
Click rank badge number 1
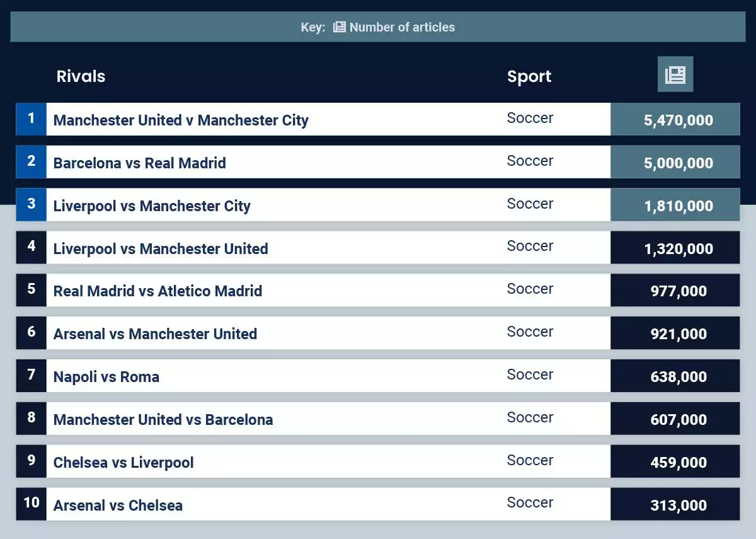click(x=31, y=119)
